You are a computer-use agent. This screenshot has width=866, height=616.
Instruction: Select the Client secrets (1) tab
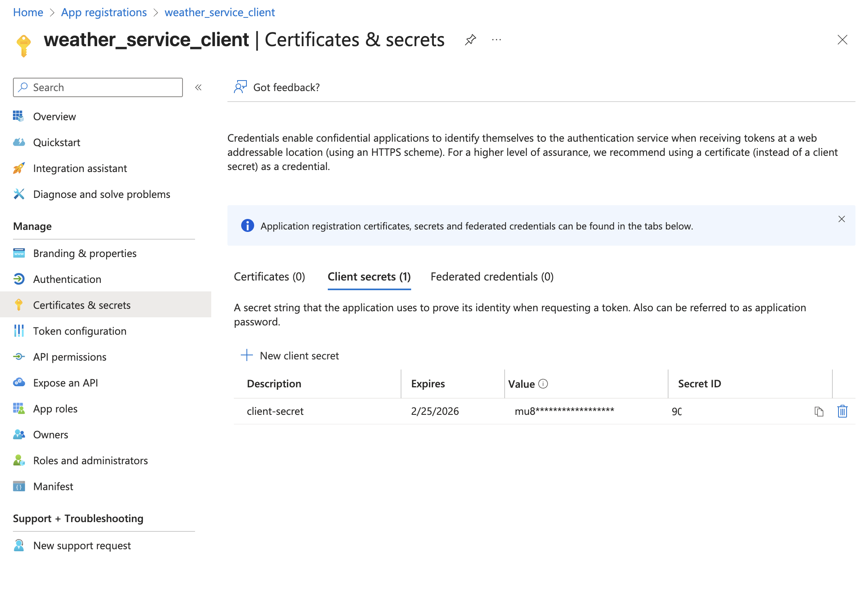[x=369, y=276]
